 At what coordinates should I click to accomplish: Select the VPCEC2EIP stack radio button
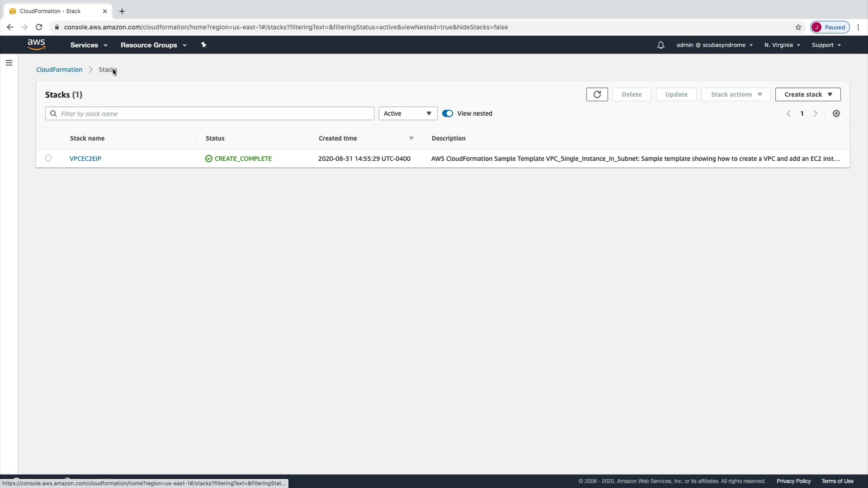(48, 158)
